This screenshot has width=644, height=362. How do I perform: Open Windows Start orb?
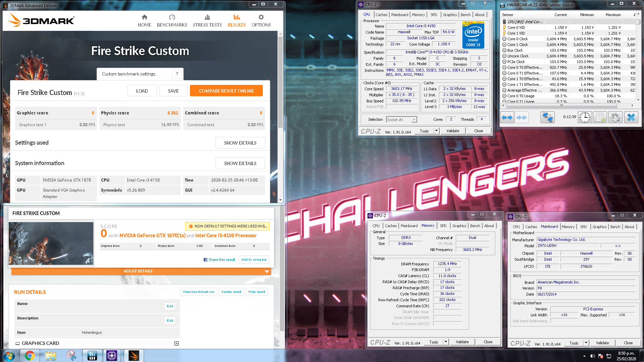(9, 356)
